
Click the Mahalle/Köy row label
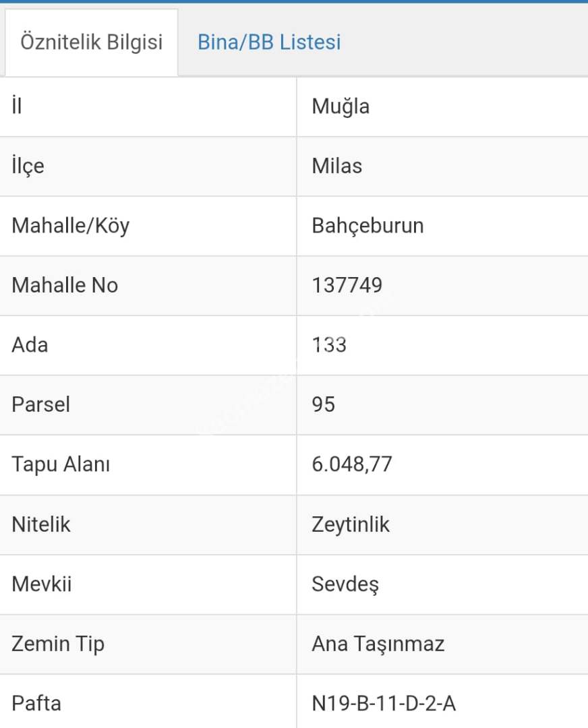tap(70, 225)
